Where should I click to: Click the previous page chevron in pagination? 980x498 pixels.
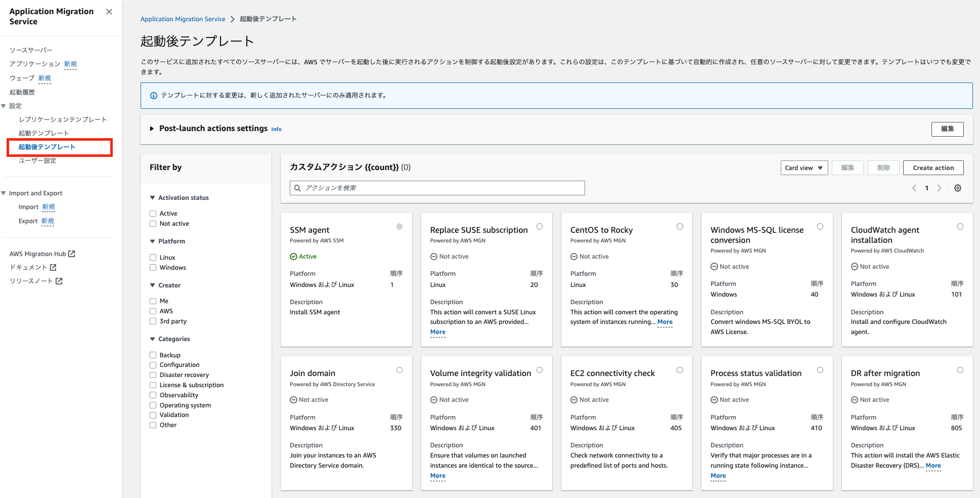click(914, 188)
